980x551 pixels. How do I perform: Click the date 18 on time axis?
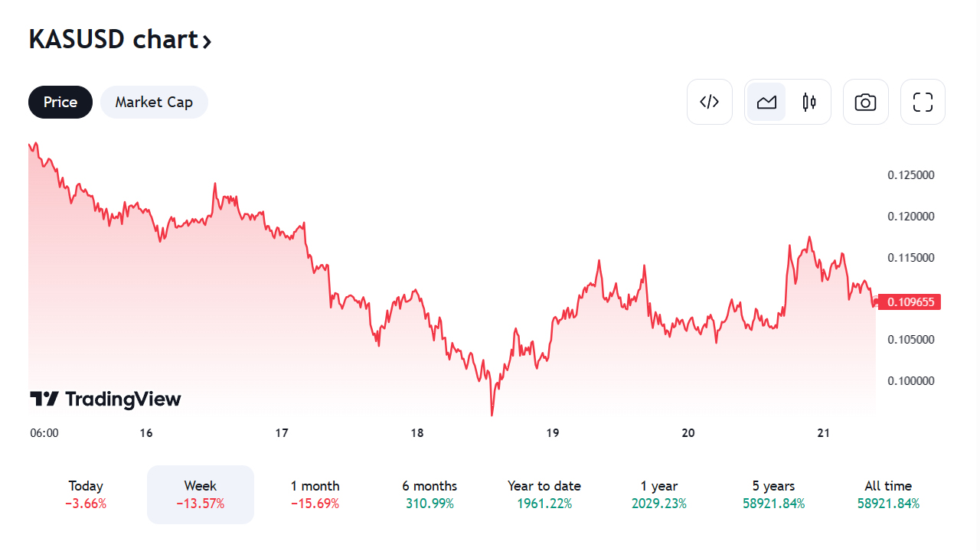416,433
